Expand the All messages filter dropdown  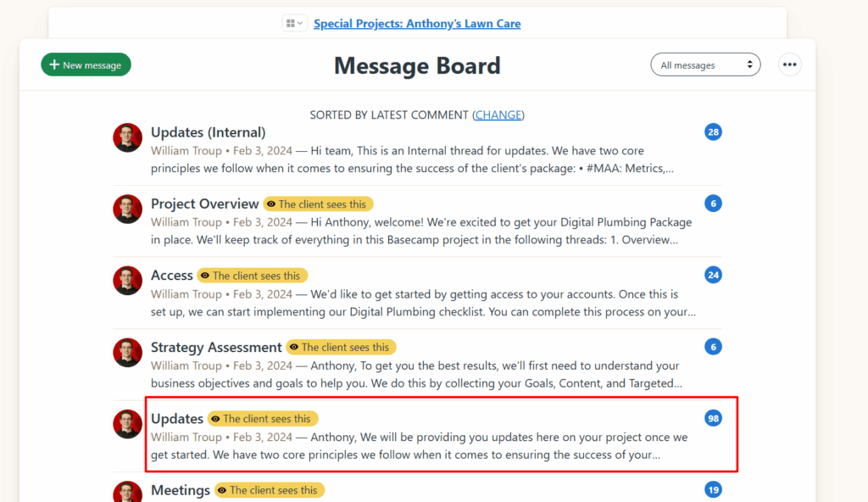tap(705, 65)
